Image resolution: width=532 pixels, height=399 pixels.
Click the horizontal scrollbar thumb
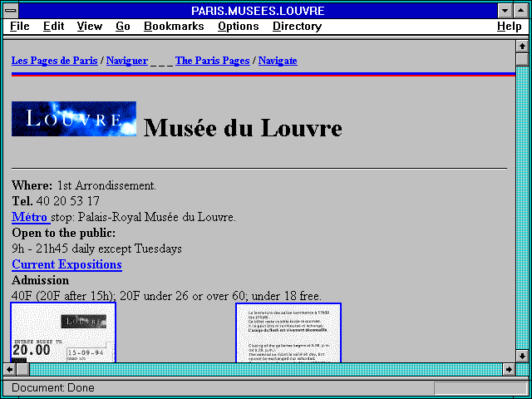point(22,369)
